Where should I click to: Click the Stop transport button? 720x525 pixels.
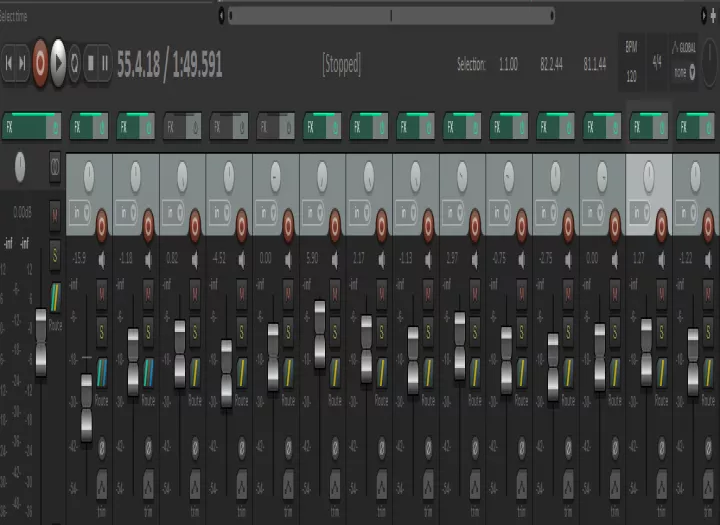coord(90,63)
